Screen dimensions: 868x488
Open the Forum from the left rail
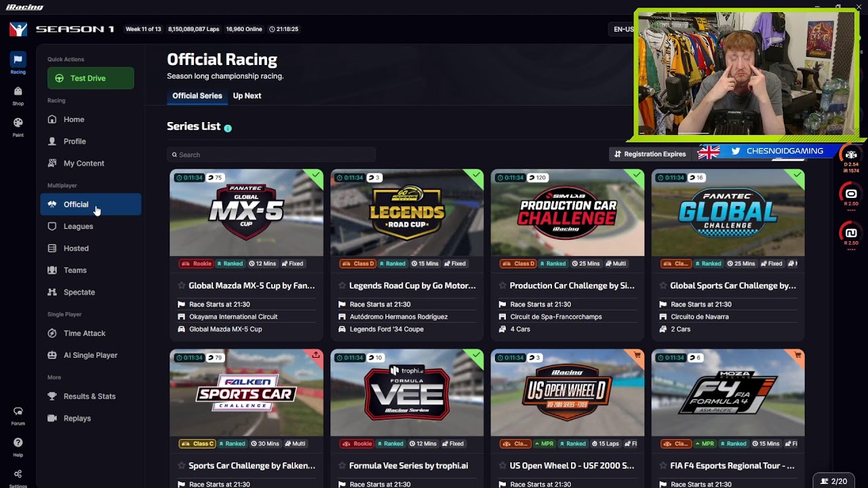[x=18, y=415]
